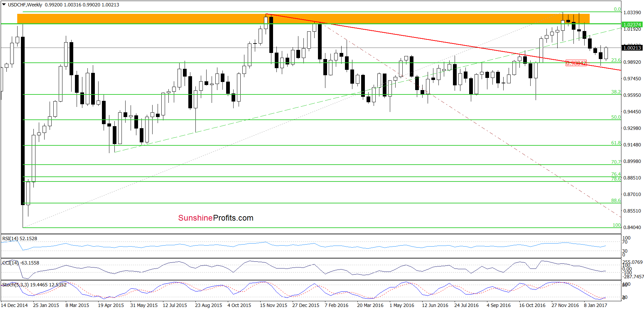This screenshot has width=644, height=310.
Task: Click the 0.95950 price axis label
Action: (x=632, y=95)
